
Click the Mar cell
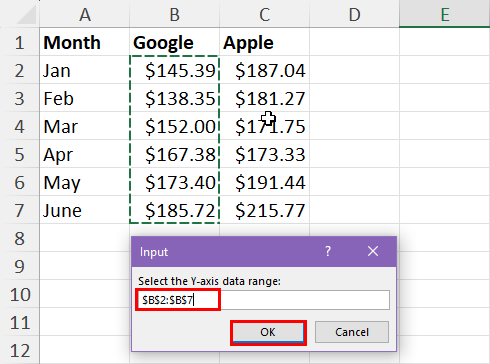pyautogui.click(x=85, y=126)
